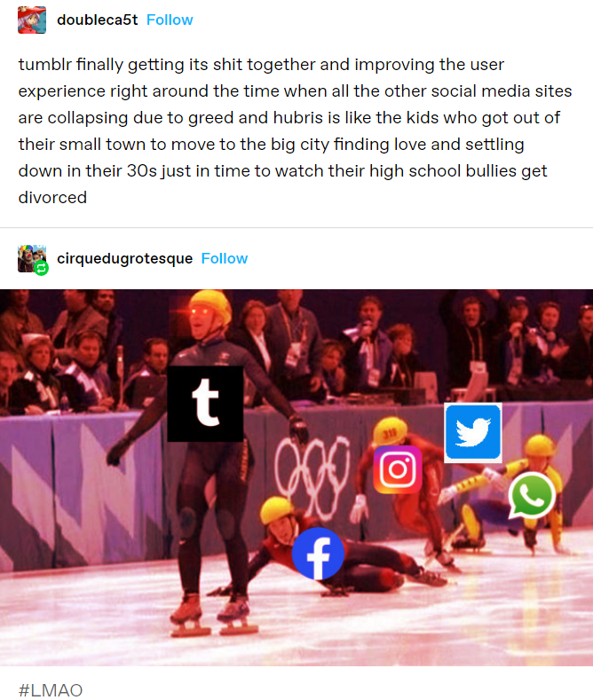Click the Olympic rings on the rink wall
This screenshot has height=700, width=593.
coord(312,476)
